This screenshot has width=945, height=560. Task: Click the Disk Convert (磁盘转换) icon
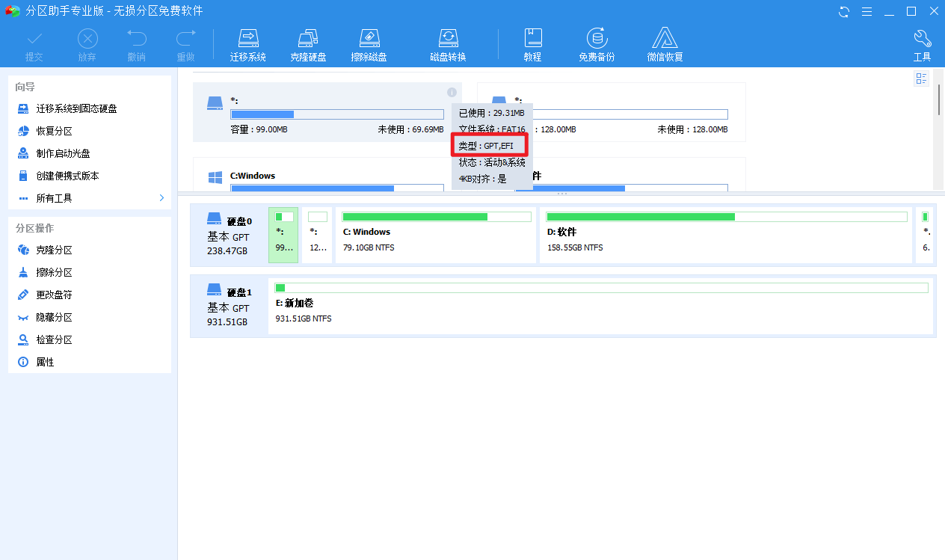tap(448, 43)
